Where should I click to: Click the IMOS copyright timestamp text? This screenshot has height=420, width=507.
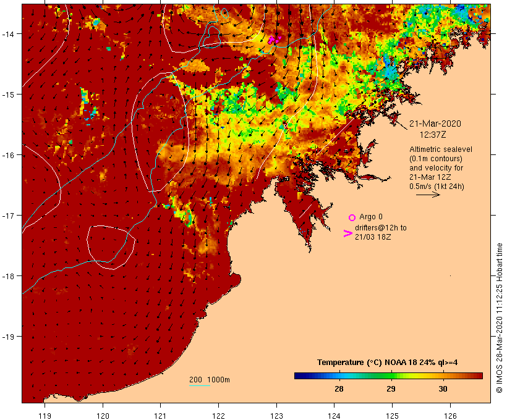pyautogui.click(x=499, y=318)
